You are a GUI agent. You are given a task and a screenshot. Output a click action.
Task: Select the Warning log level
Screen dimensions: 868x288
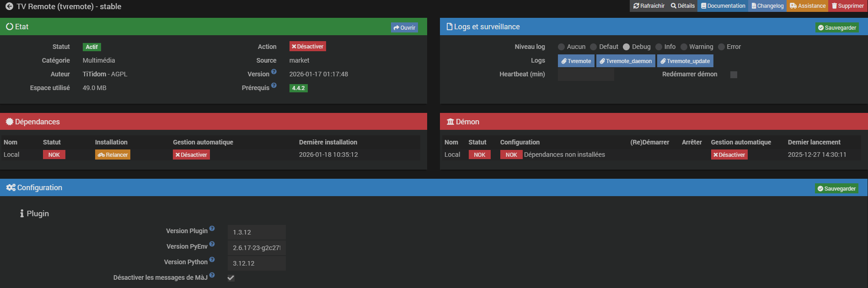coord(684,47)
